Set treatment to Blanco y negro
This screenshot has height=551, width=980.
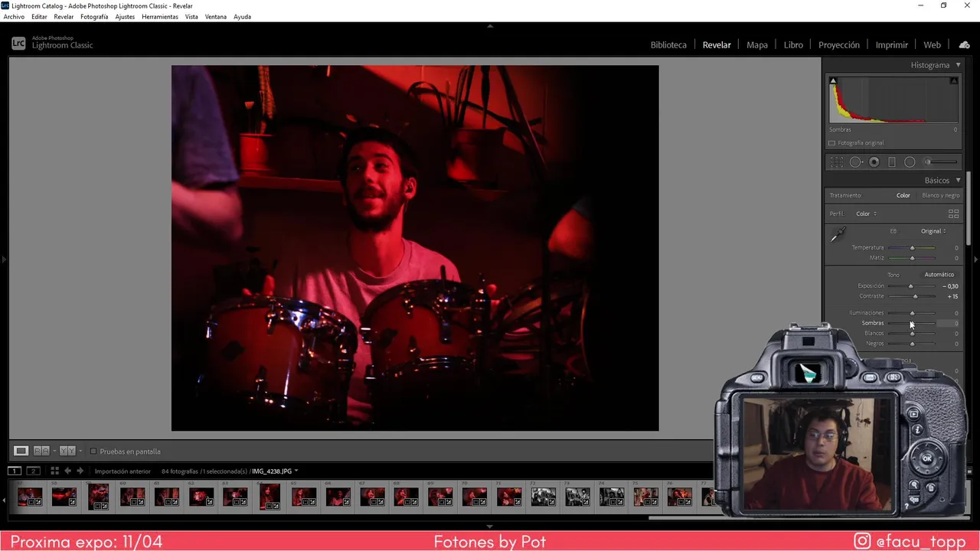[941, 195]
